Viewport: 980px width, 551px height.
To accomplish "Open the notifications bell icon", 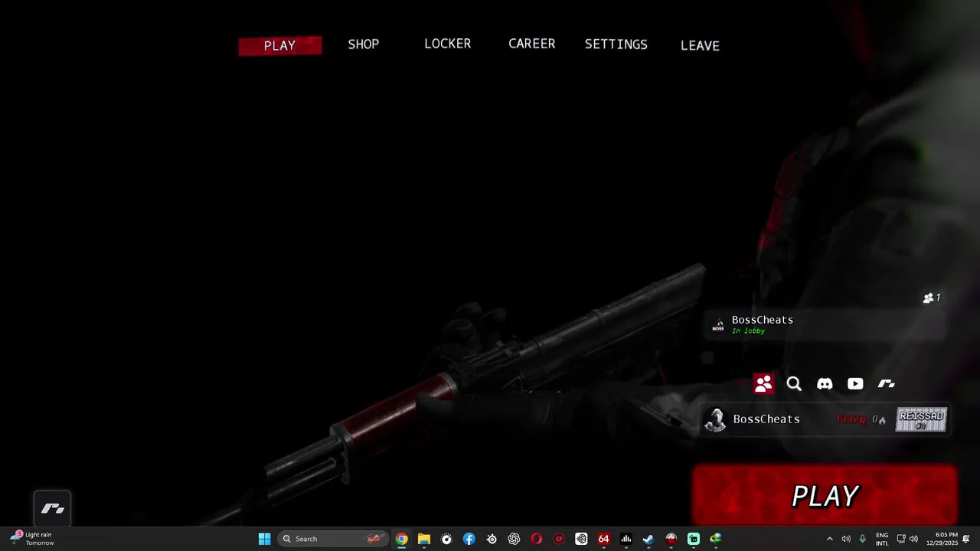I will click(x=966, y=539).
